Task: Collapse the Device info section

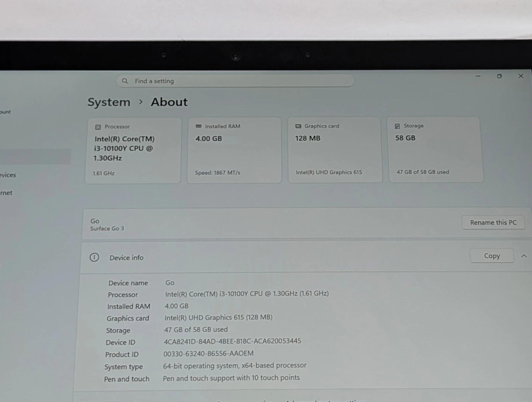Action: coord(524,256)
